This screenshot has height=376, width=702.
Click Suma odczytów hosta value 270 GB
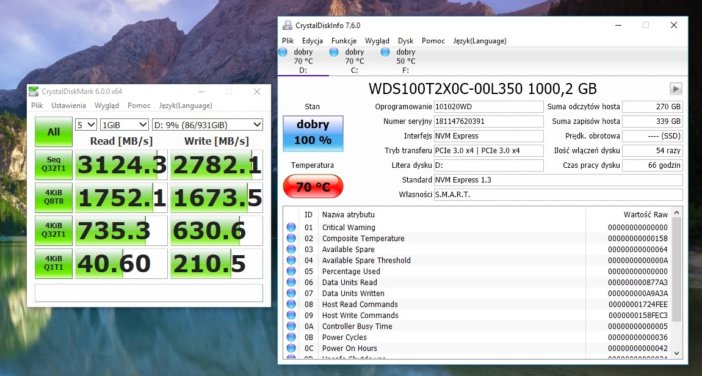652,107
